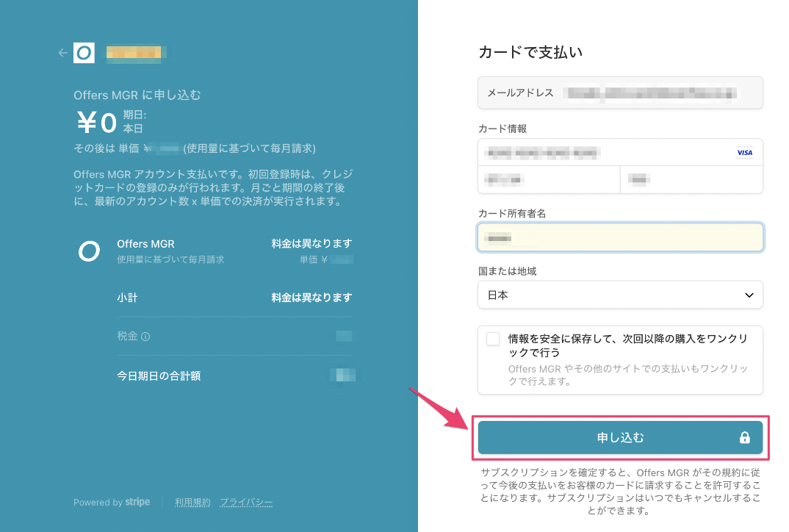Open the 国または地域 country dropdown
Image resolution: width=789 pixels, height=532 pixels.
coord(620,295)
